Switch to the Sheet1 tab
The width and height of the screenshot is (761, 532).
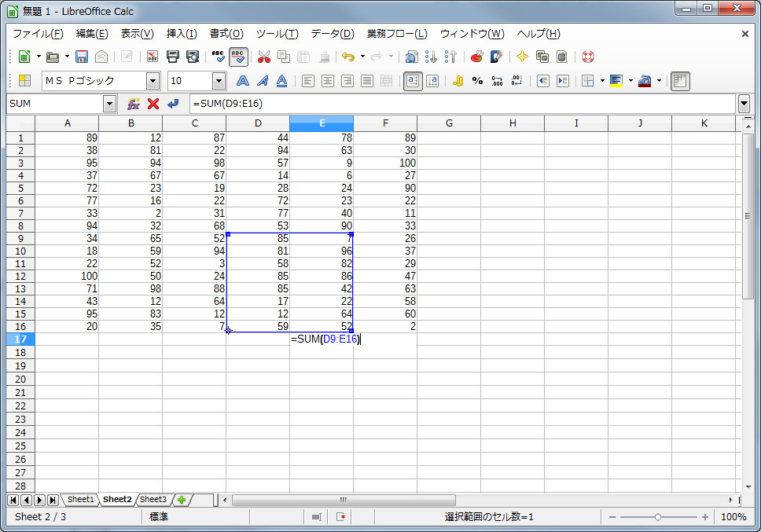click(x=80, y=500)
